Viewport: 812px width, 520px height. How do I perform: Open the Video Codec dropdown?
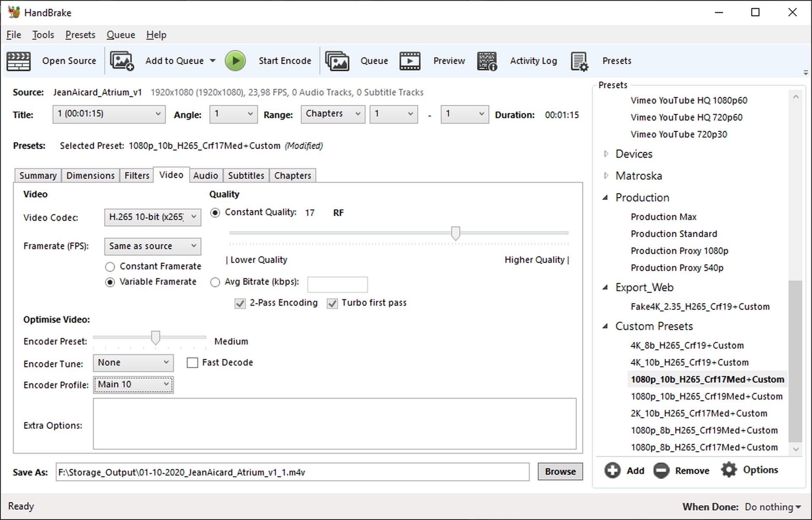click(152, 217)
